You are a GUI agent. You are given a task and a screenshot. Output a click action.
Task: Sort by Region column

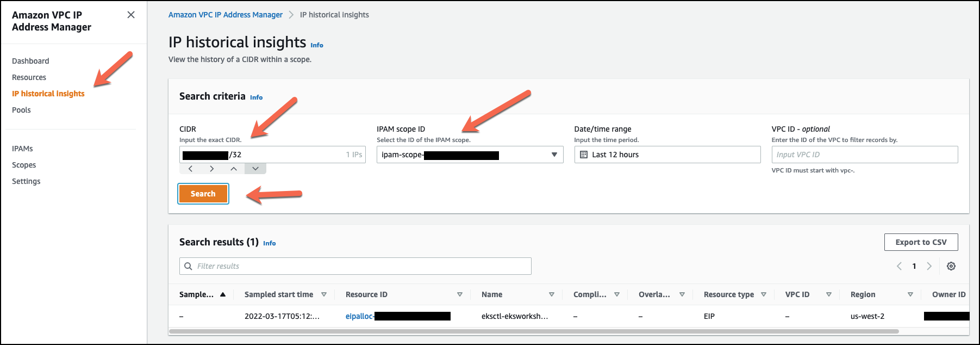click(x=910, y=294)
